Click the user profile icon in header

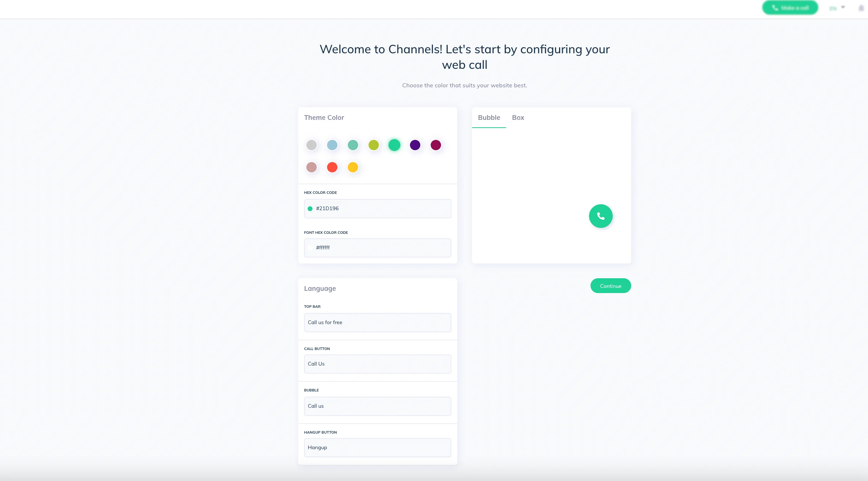point(861,8)
